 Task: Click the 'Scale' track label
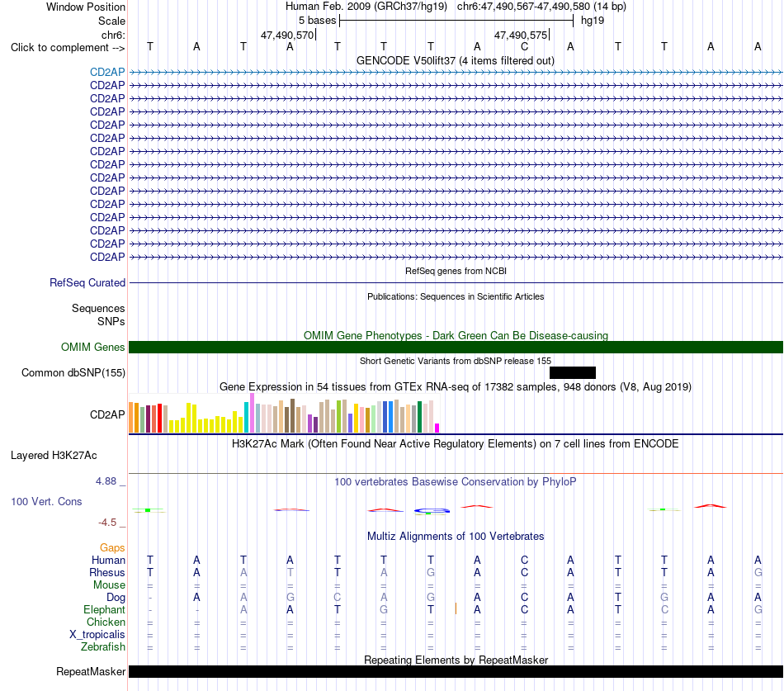[x=111, y=21]
